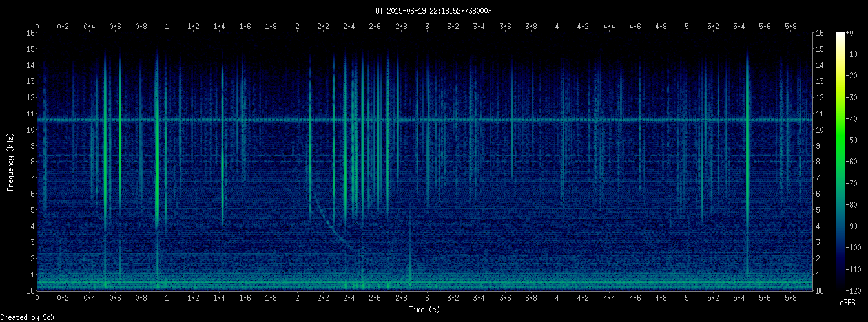Click the "13" tick on the left frequency axis
This screenshot has height=322, width=868.
30,81
